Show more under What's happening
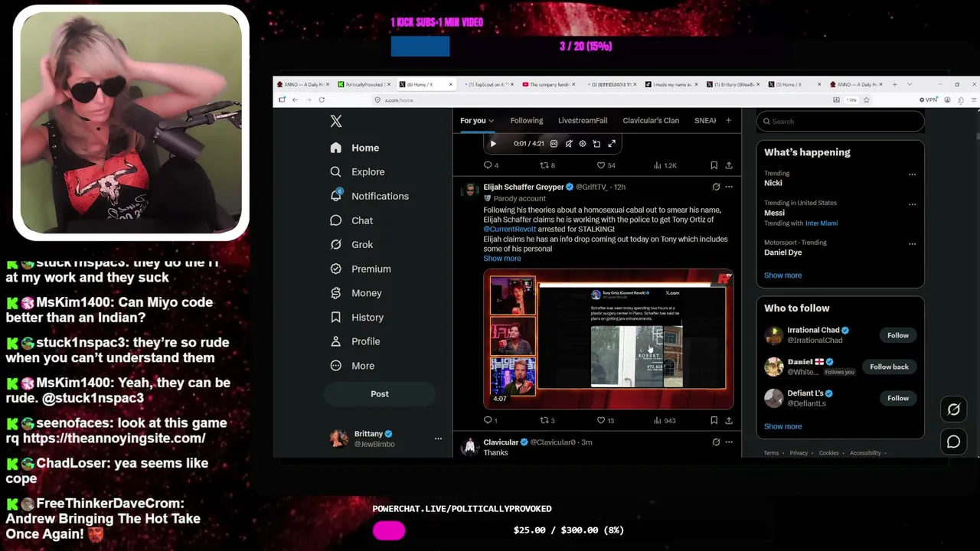Viewport: 980px width, 551px height. (782, 275)
